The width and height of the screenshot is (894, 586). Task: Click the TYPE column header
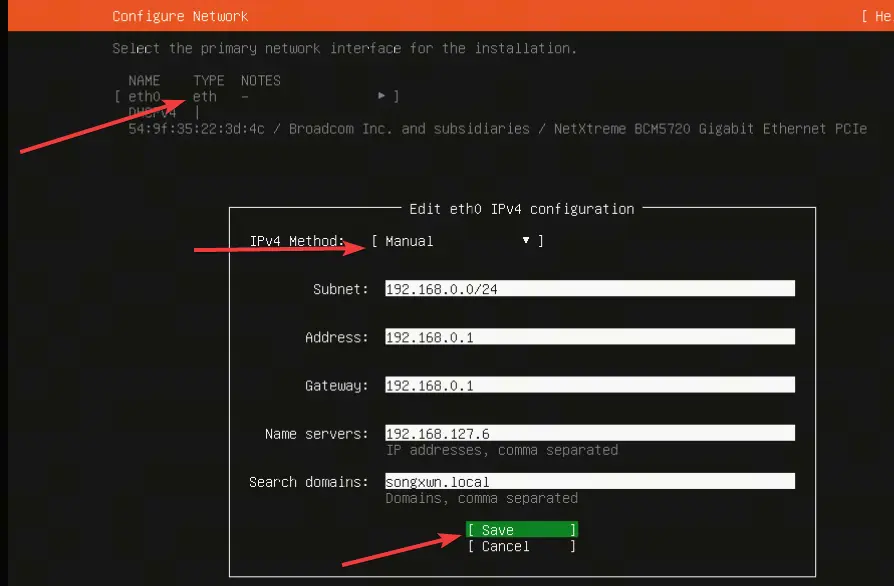(209, 80)
